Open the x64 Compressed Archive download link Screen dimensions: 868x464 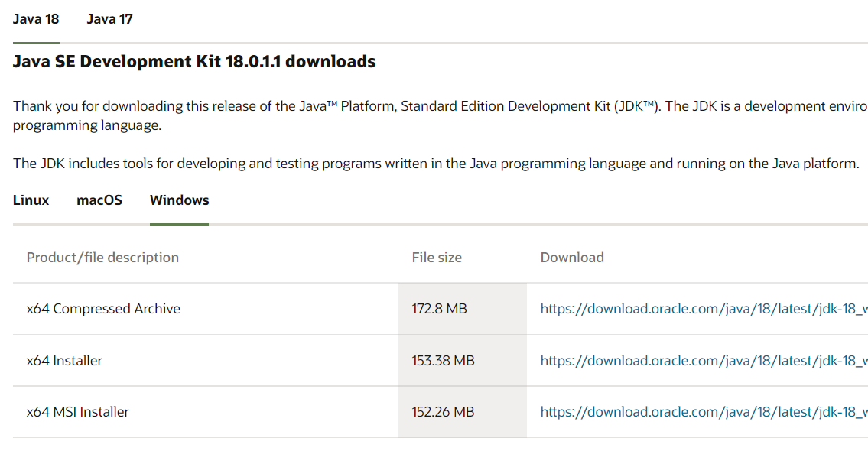tap(704, 309)
